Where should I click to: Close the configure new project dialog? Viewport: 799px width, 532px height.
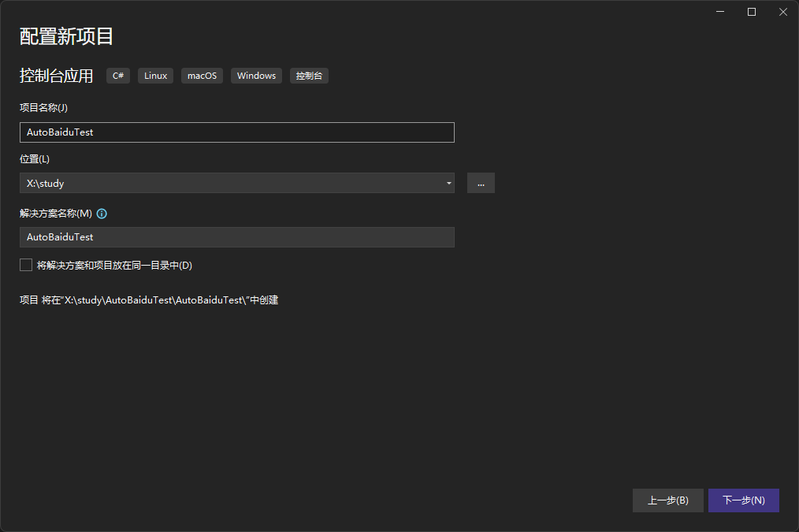[783, 12]
